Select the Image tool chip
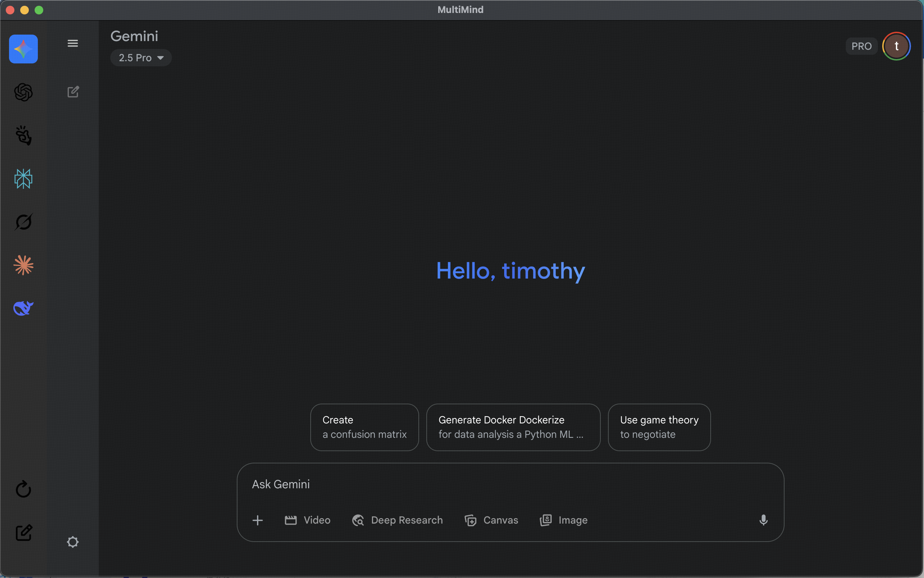This screenshot has width=924, height=578. (x=564, y=520)
